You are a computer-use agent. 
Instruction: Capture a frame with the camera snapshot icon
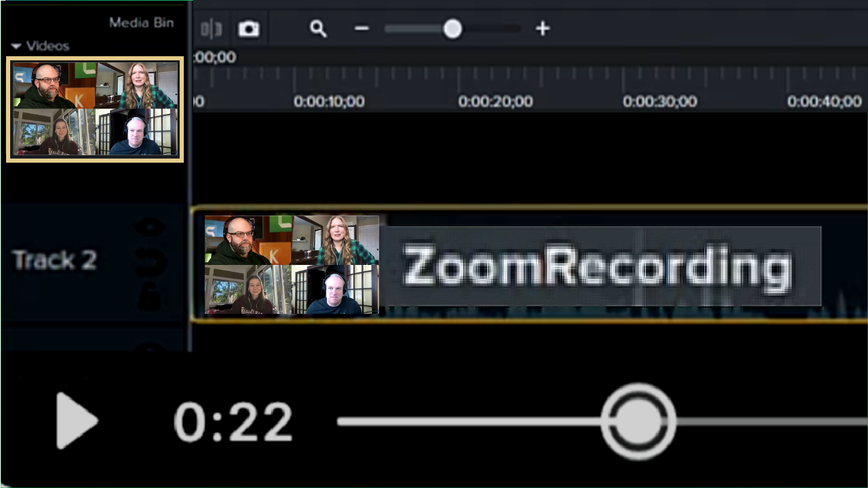pyautogui.click(x=248, y=28)
